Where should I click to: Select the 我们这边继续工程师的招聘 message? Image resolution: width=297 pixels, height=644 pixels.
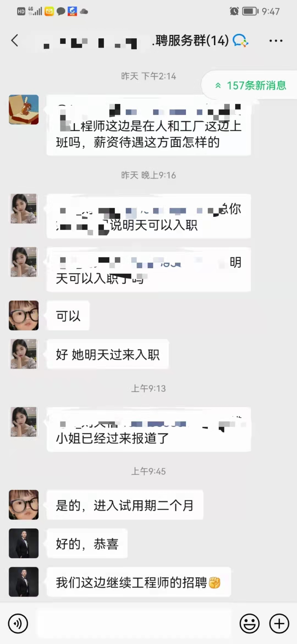139,582
